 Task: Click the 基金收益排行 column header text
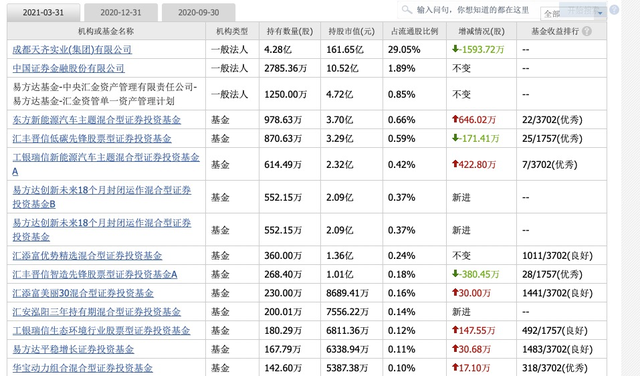[x=555, y=31]
